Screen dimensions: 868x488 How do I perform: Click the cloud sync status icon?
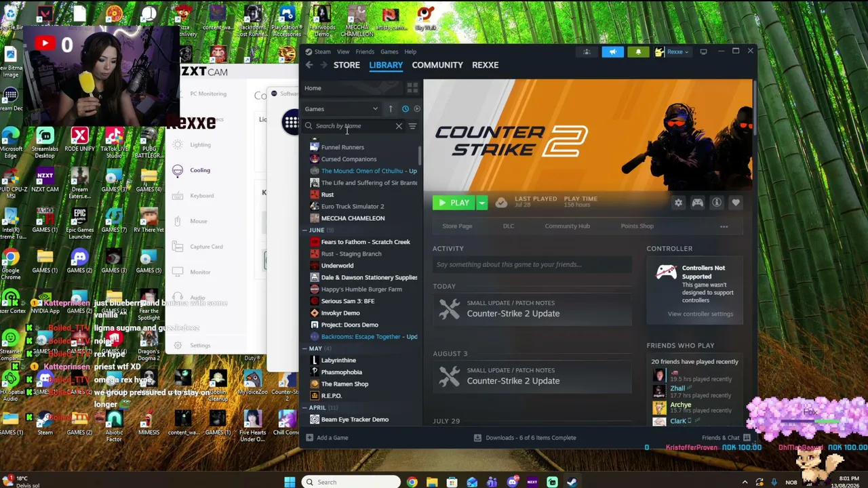501,203
